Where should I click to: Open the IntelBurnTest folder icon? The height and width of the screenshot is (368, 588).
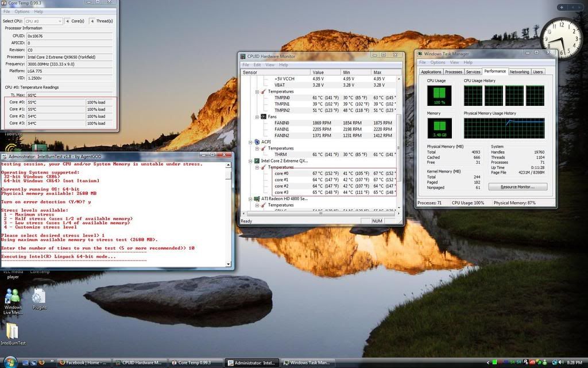[x=13, y=331]
